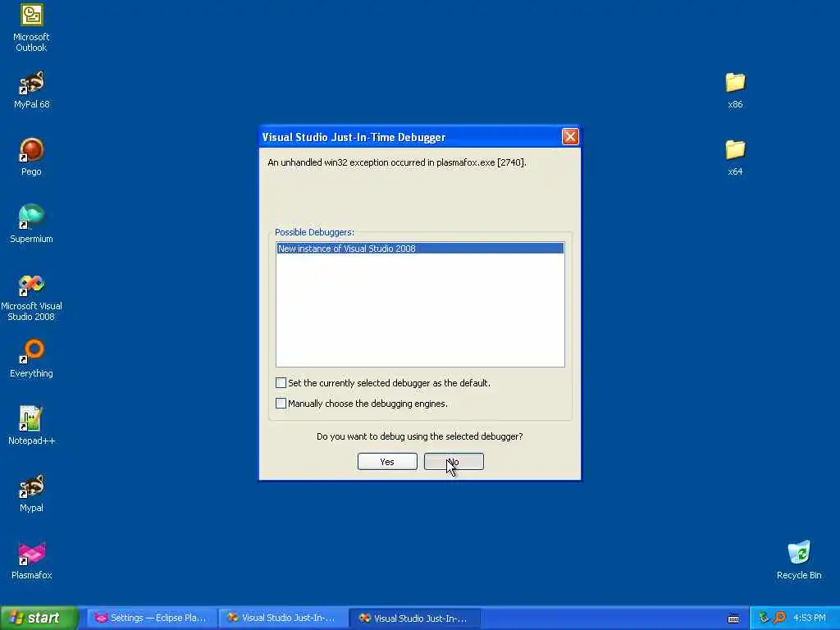This screenshot has width=840, height=630.
Task: Select the MyPal 68 desktop shortcut
Action: point(31,90)
